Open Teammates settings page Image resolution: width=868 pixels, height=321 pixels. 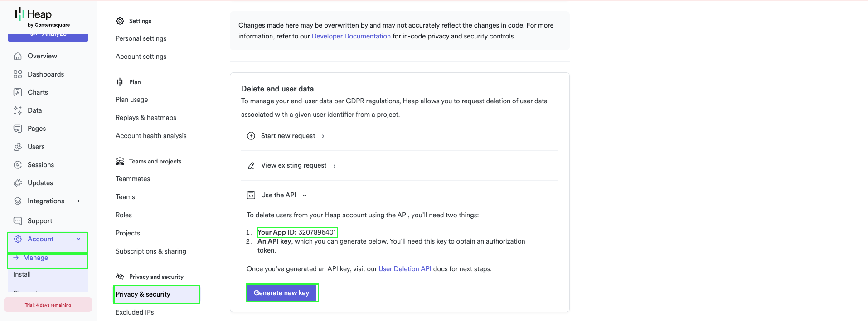(x=133, y=179)
